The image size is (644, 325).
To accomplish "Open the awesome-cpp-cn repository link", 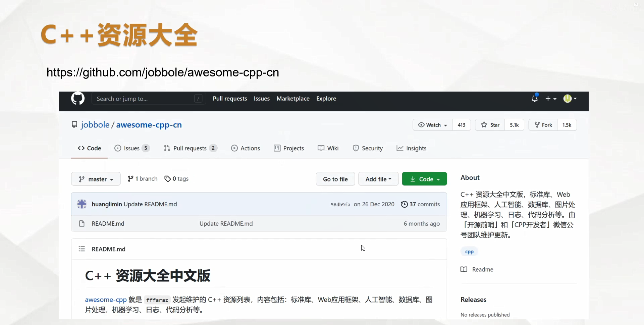I will pos(149,125).
